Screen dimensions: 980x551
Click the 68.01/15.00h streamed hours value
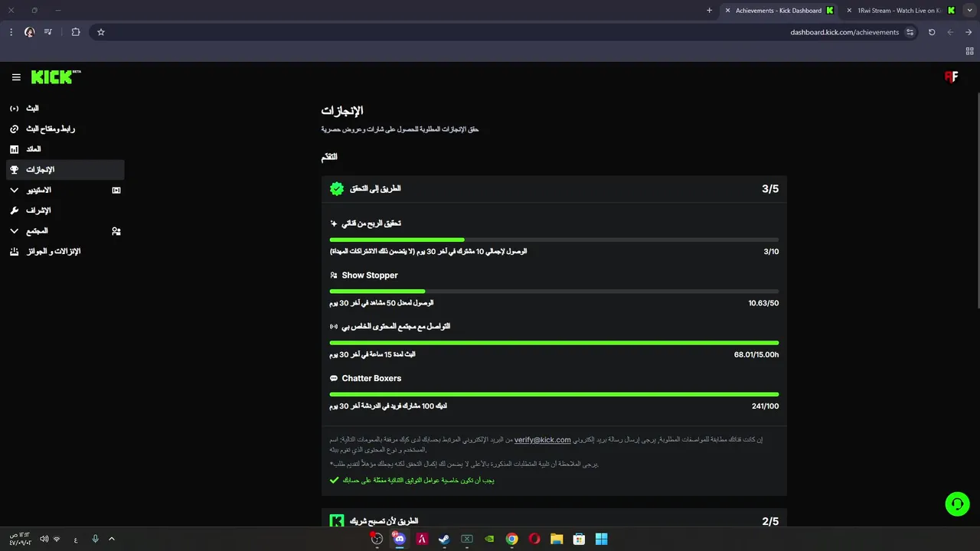point(756,354)
